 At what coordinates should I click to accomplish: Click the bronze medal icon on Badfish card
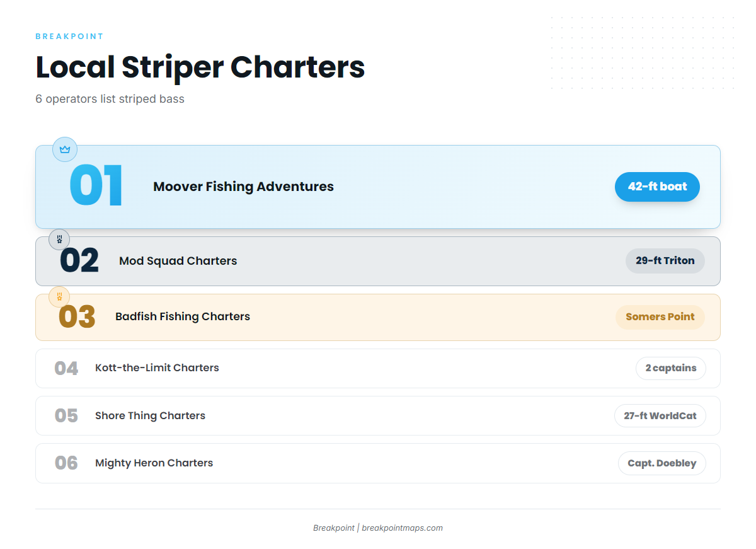[x=59, y=296]
